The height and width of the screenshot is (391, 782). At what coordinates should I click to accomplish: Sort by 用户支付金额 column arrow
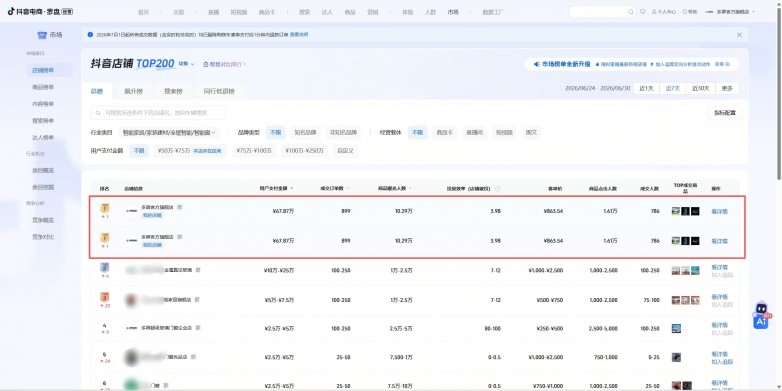[x=292, y=189]
